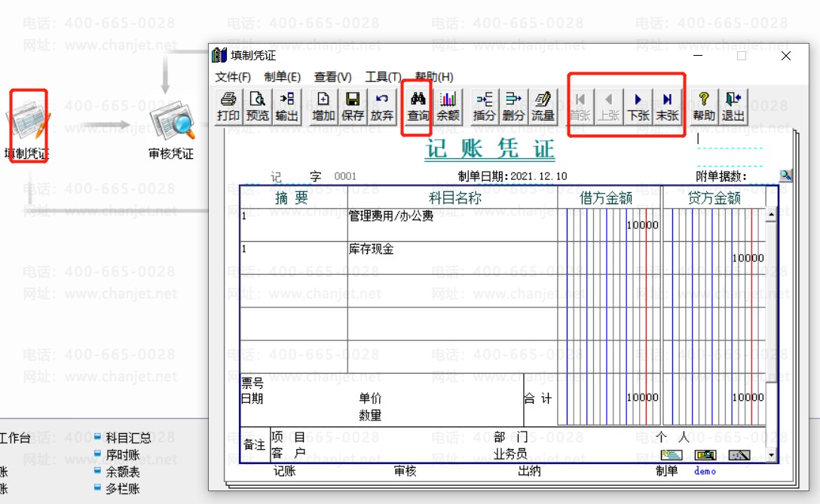This screenshot has width=820, height=504.
Task: Click the last icon in the 个人 row
Action: pyautogui.click(x=739, y=455)
